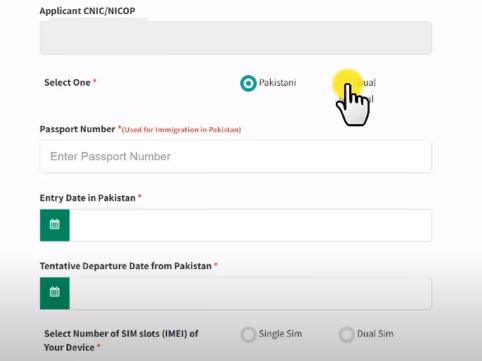
Task: Click the Pakistani option label text
Action: pyautogui.click(x=277, y=82)
